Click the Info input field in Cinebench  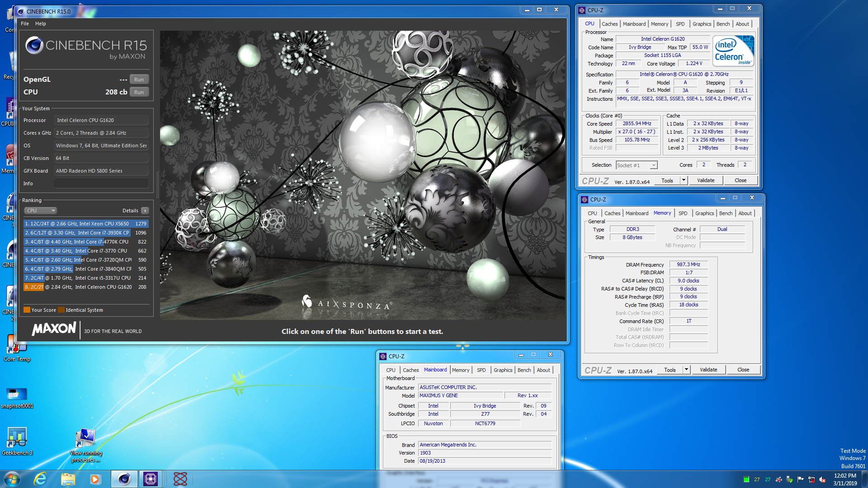[101, 183]
